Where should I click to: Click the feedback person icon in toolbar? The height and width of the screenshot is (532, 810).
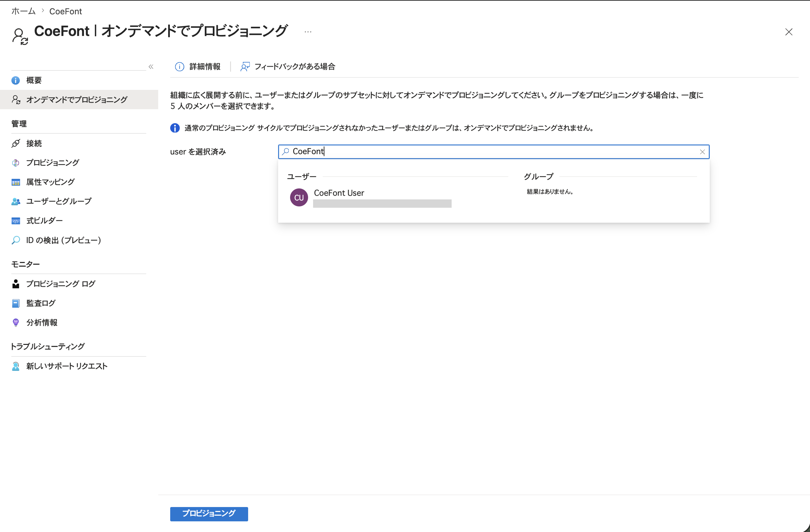coord(245,67)
